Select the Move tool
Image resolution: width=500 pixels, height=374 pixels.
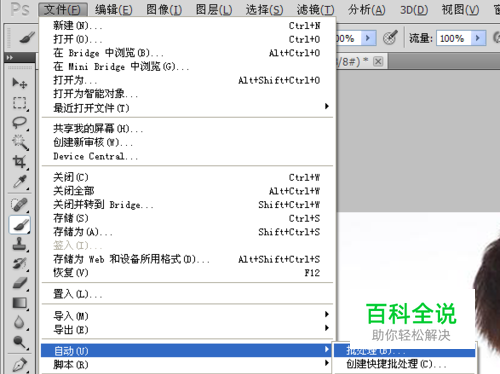point(20,83)
